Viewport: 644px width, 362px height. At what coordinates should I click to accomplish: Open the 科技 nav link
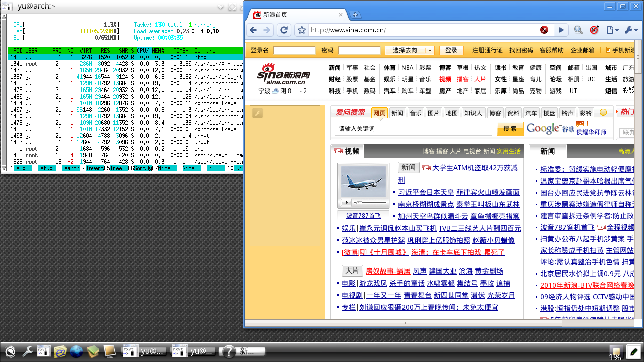pos(335,91)
